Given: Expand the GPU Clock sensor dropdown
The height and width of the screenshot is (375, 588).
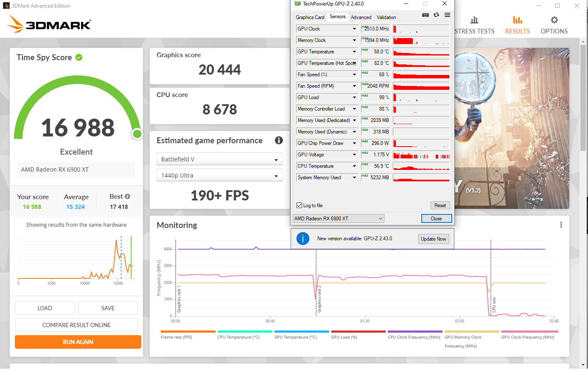Looking at the screenshot, I should coord(354,29).
